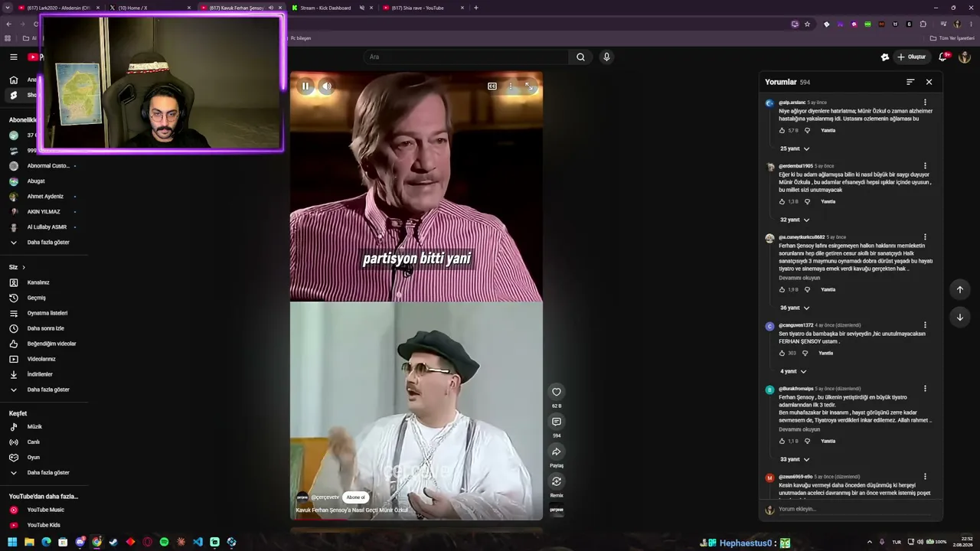Viewport: 980px width, 551px height.
Task: Like @Burakfromalps's comment
Action: point(782,442)
